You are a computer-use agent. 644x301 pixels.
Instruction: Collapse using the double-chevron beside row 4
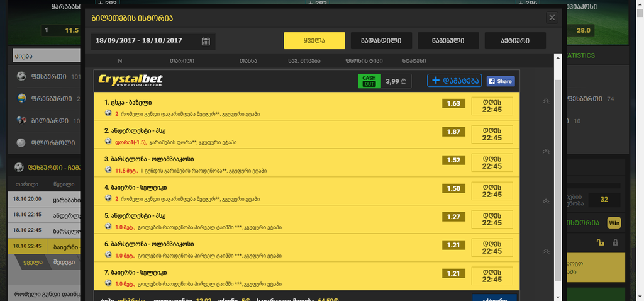[x=546, y=202]
